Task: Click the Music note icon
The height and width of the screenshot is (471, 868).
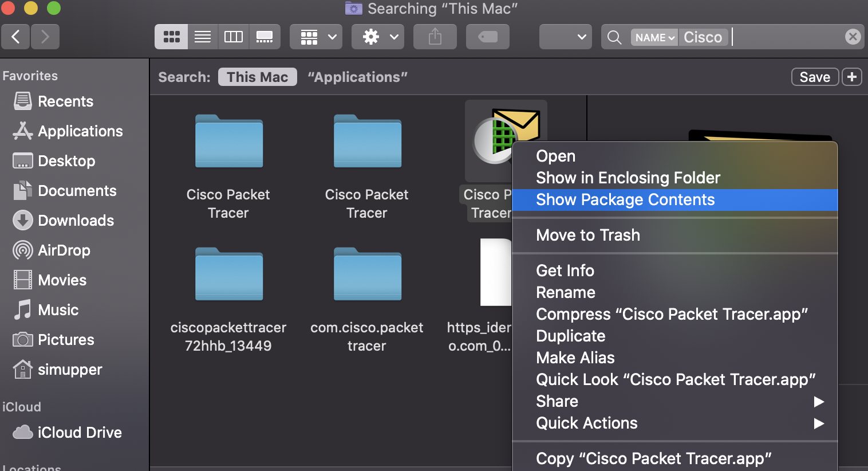Action: 23,309
